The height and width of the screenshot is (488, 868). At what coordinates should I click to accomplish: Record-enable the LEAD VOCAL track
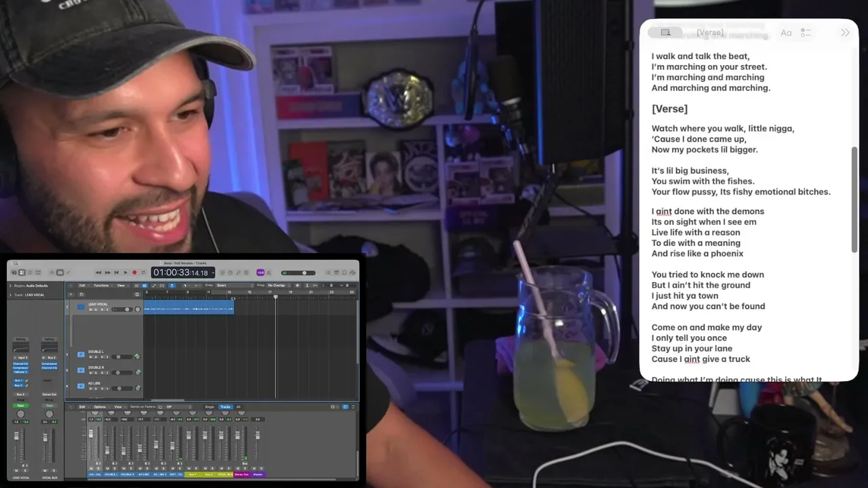point(101,310)
